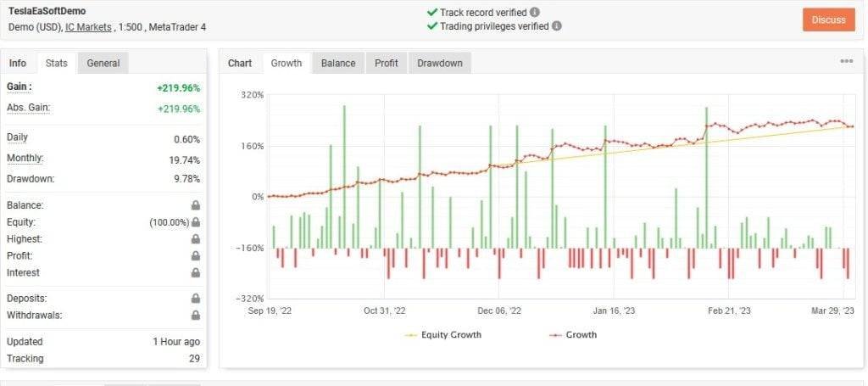
Task: Click the lock icon next to Withdrawals
Action: (196, 316)
